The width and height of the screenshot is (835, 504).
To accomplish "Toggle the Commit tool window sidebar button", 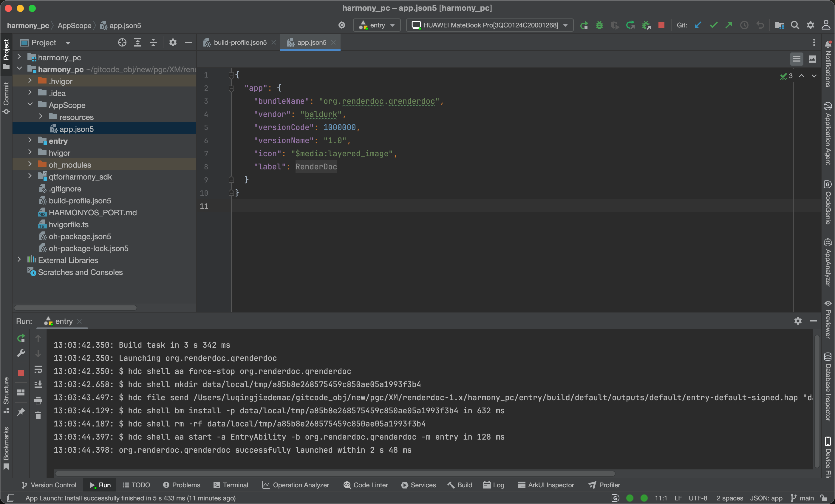I will click(x=6, y=98).
